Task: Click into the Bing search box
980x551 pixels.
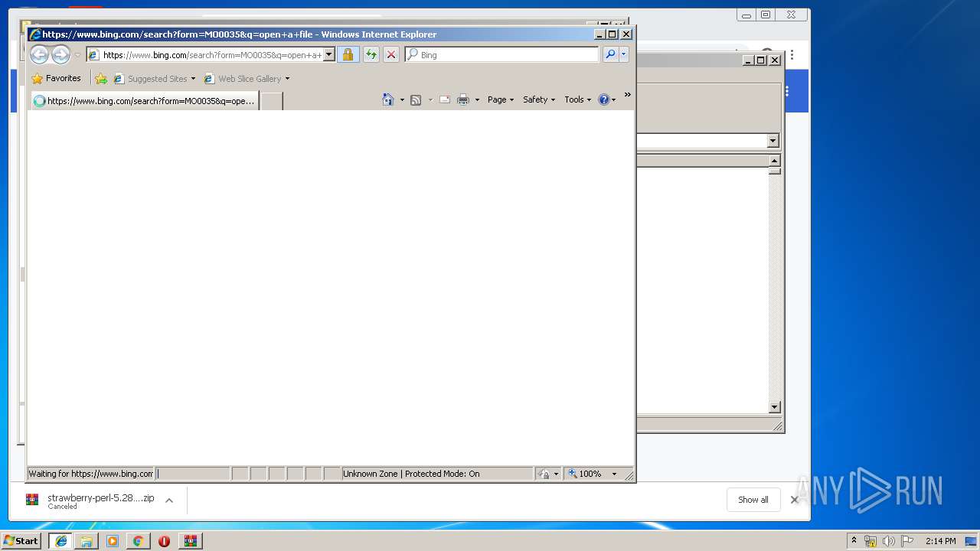Action: click(x=508, y=54)
